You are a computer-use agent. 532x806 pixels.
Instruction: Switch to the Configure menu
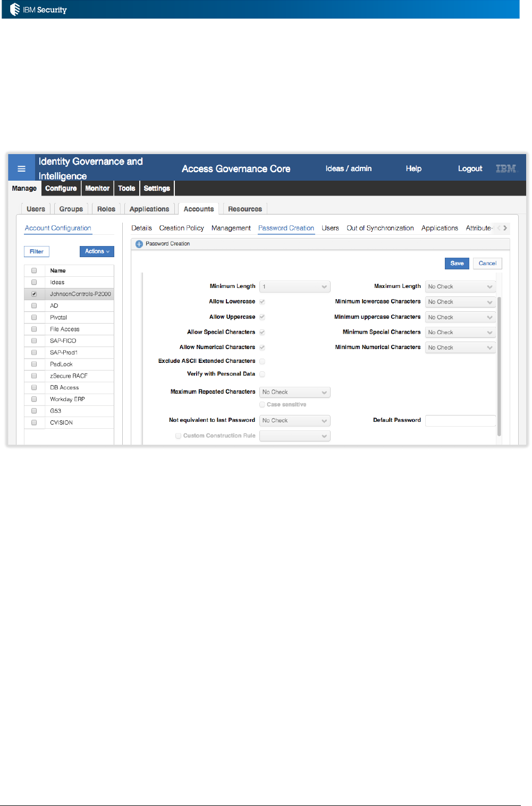[61, 188]
